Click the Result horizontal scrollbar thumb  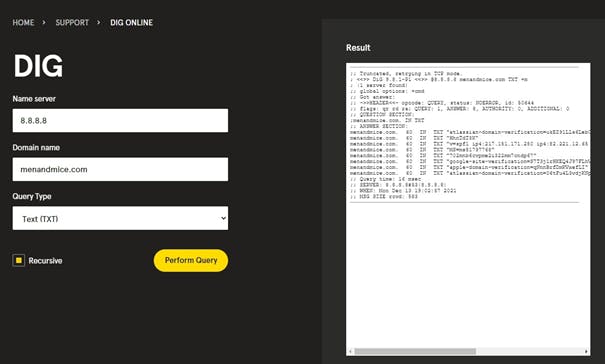[415, 351]
